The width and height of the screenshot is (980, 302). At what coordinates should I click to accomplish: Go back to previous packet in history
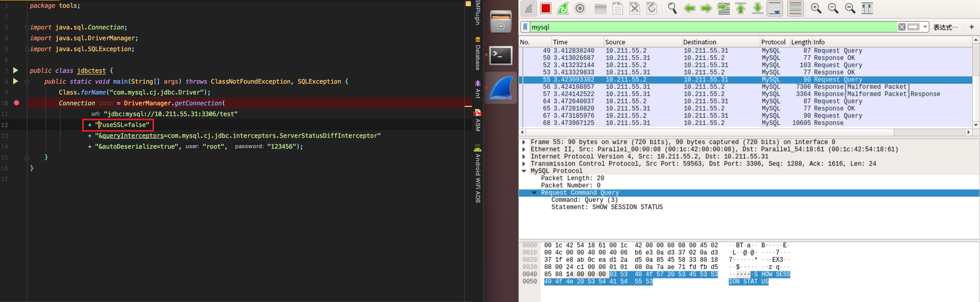689,8
